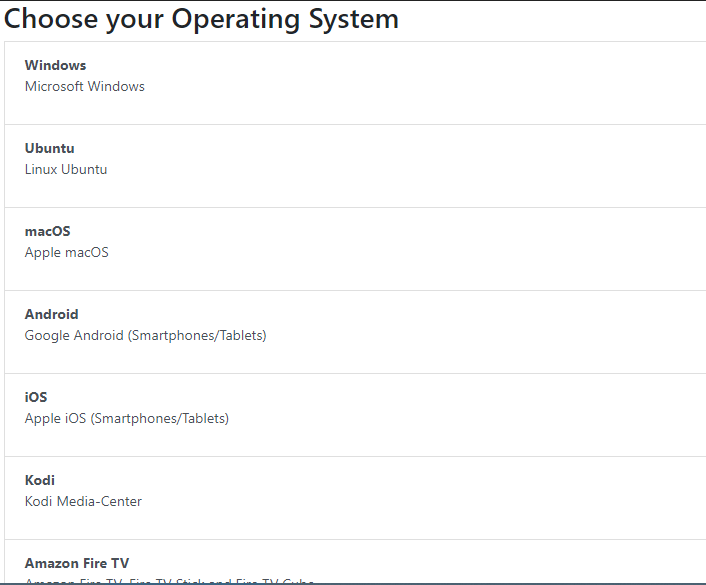Click the 'Microsoft Windows' description text
Viewport: 706px width, 585px height.
click(x=85, y=86)
